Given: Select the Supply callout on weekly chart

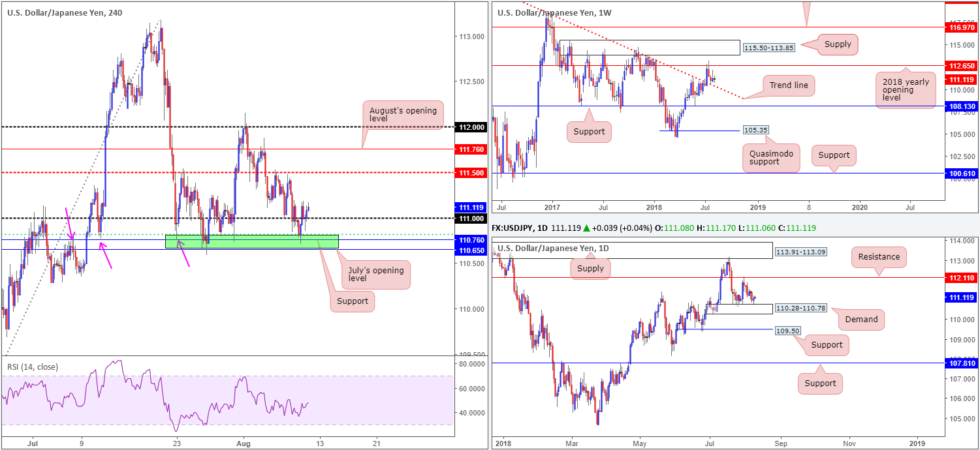Looking at the screenshot, I should [x=838, y=44].
